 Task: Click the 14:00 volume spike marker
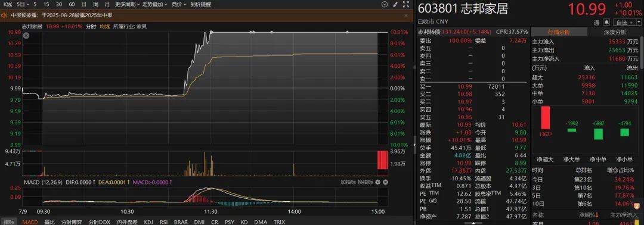coord(294,169)
